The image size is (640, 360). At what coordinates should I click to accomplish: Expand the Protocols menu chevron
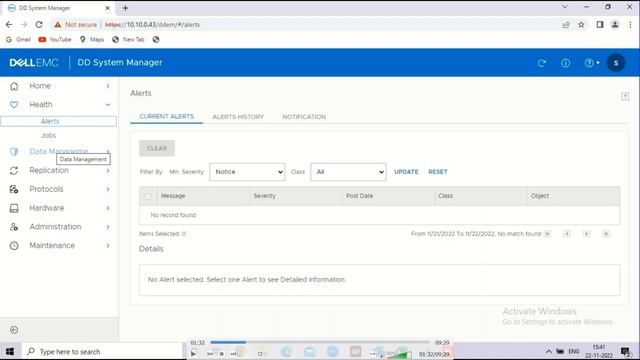click(108, 189)
